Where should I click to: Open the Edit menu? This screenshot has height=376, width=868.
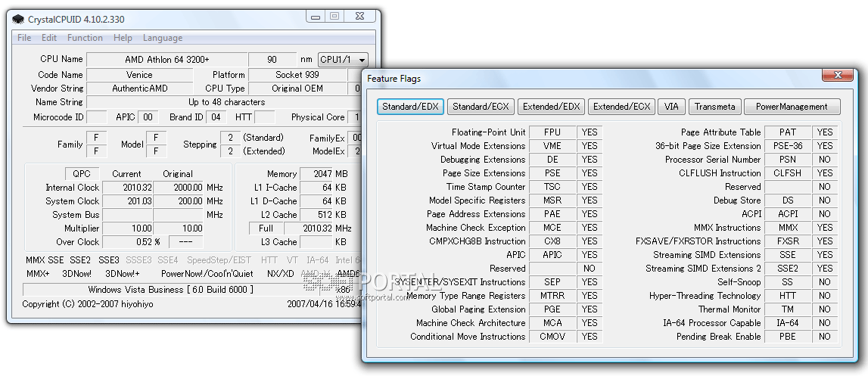pyautogui.click(x=49, y=38)
